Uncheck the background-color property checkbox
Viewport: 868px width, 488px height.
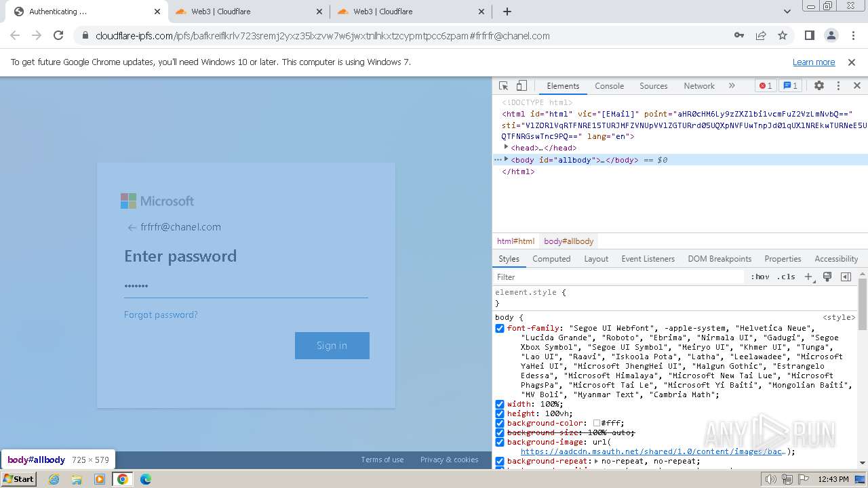[500, 423]
